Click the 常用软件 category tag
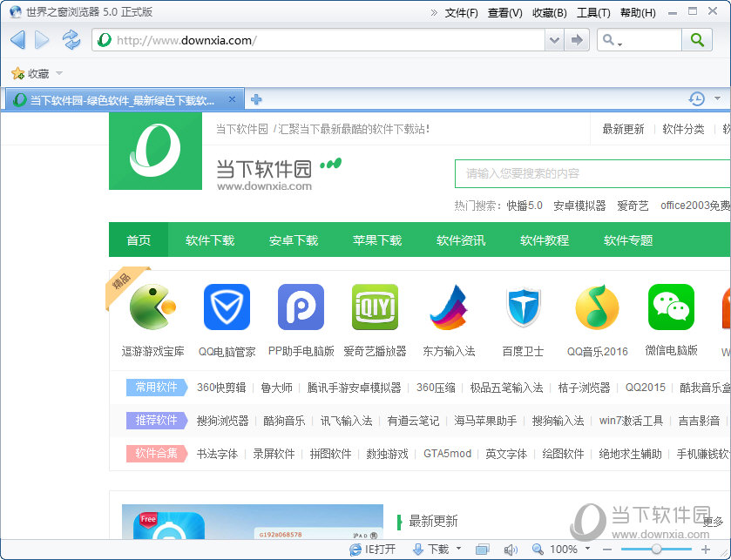 coord(157,388)
